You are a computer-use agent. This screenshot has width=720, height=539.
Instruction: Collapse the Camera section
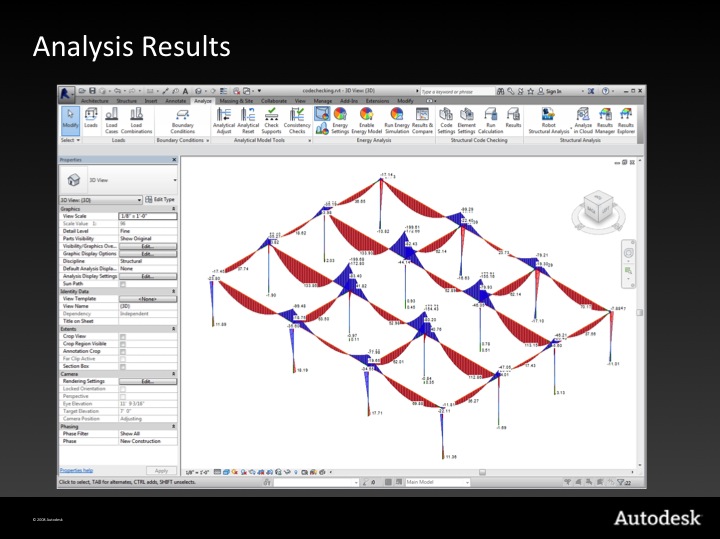pos(174,374)
